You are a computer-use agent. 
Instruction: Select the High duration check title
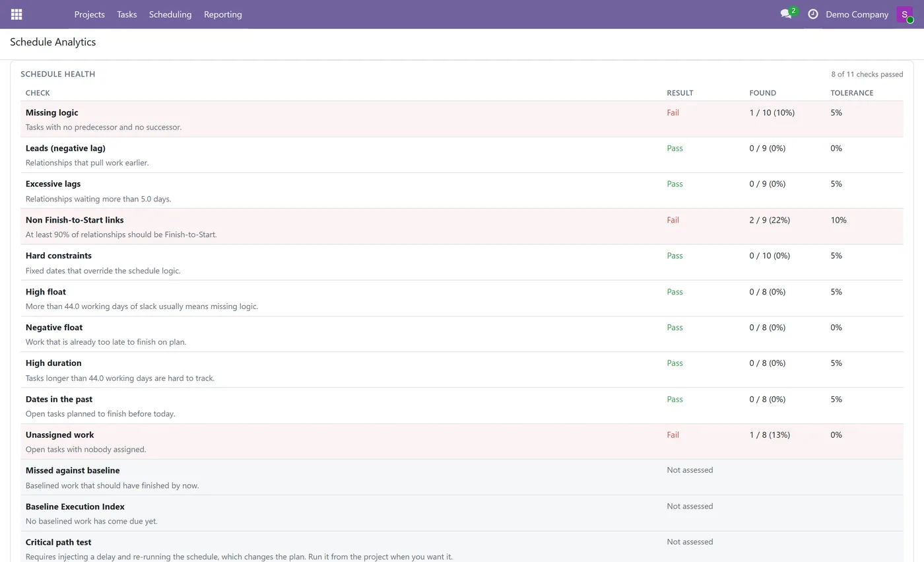coord(53,363)
